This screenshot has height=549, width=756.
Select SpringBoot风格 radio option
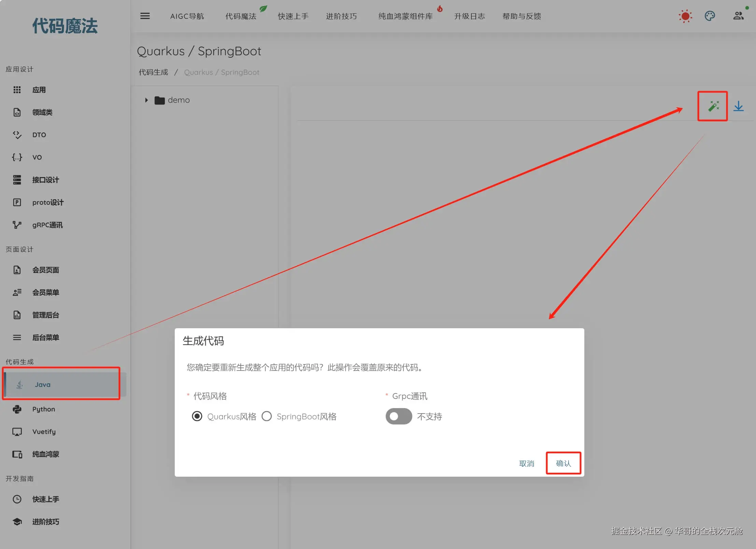pos(267,416)
